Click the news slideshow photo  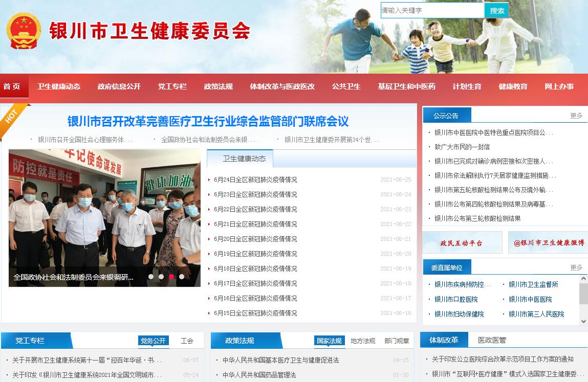pyautogui.click(x=104, y=210)
